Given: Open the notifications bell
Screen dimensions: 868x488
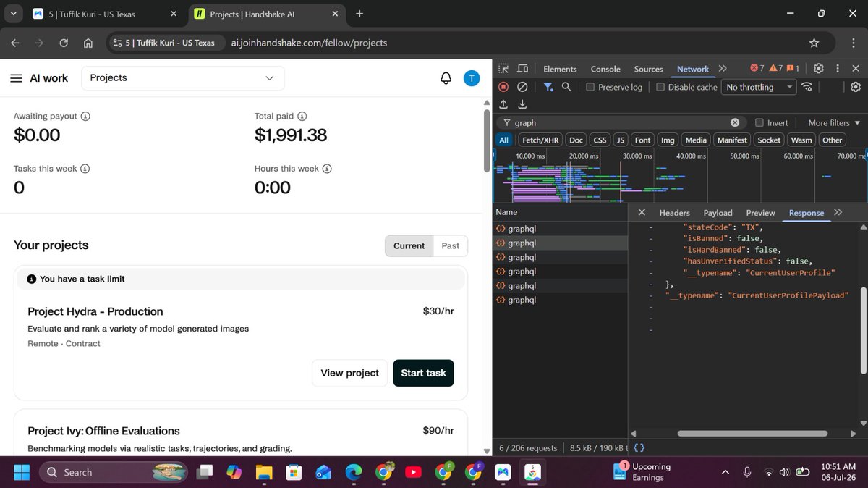Looking at the screenshot, I should 446,78.
